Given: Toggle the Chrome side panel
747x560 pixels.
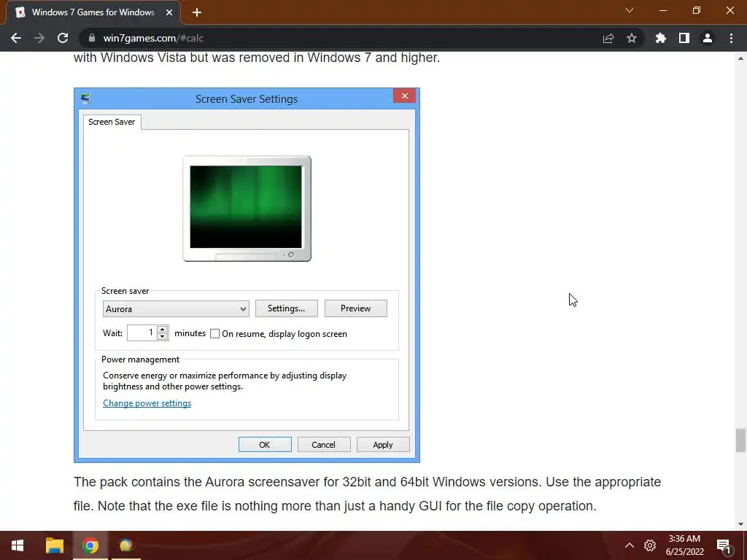Looking at the screenshot, I should [x=684, y=38].
